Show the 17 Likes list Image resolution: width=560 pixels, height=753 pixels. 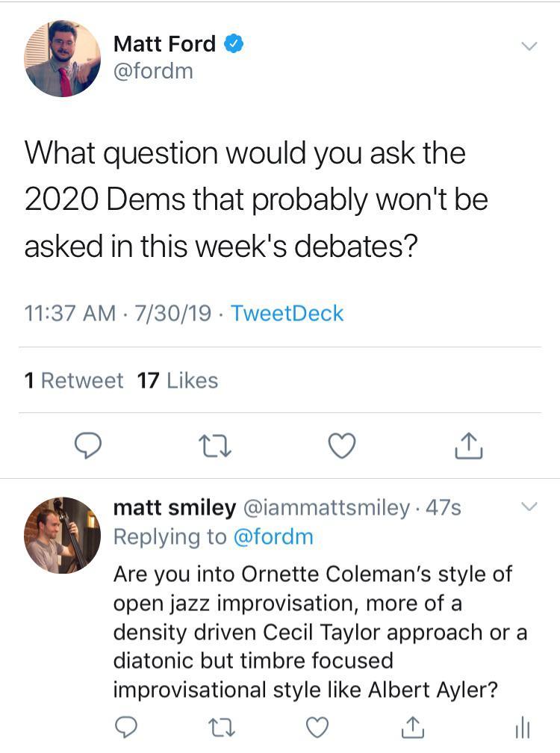(178, 380)
